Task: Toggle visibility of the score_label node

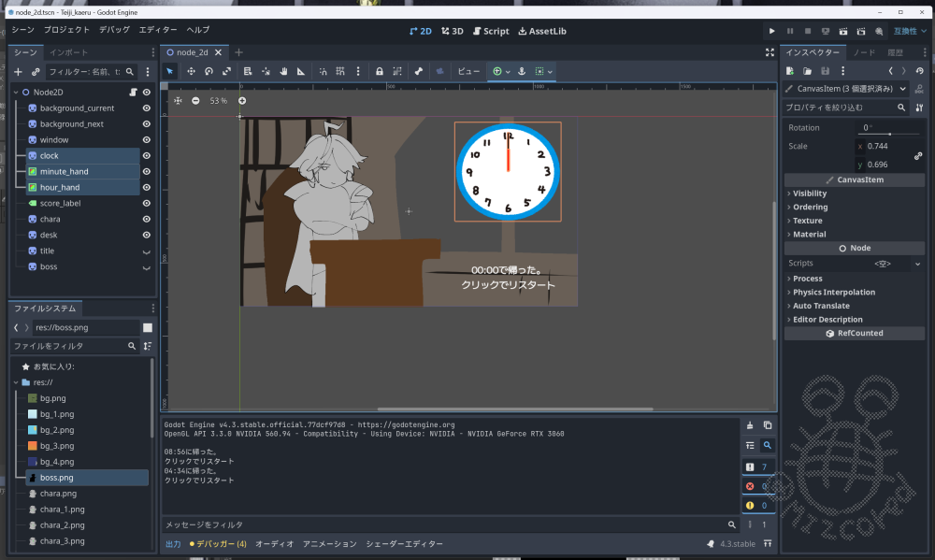Action: click(x=146, y=203)
